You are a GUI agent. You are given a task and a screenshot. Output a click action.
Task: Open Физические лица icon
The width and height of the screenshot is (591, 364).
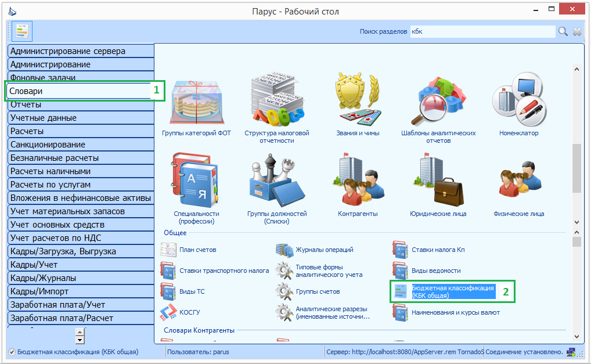click(519, 179)
